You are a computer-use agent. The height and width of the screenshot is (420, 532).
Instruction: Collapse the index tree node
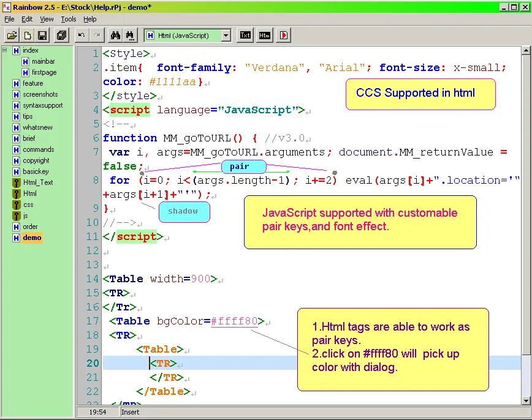click(x=5, y=50)
